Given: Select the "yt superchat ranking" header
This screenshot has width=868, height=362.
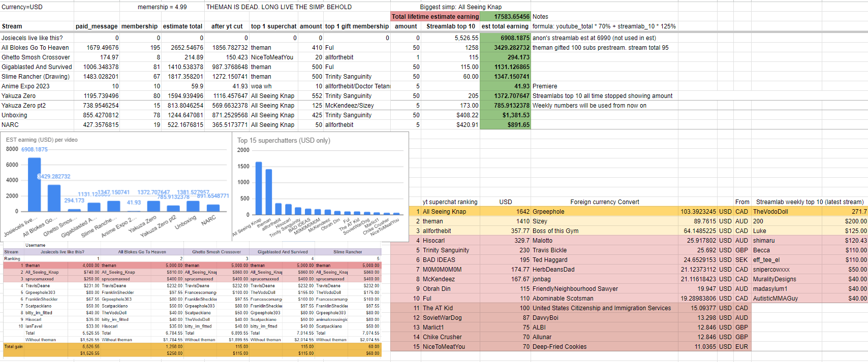Looking at the screenshot, I should point(450,202).
